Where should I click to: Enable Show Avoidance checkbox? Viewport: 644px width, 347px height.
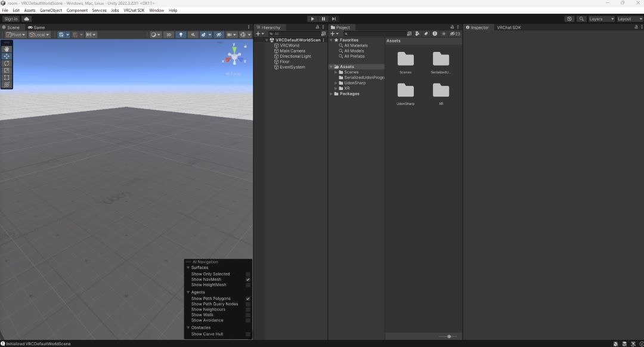tap(247, 320)
